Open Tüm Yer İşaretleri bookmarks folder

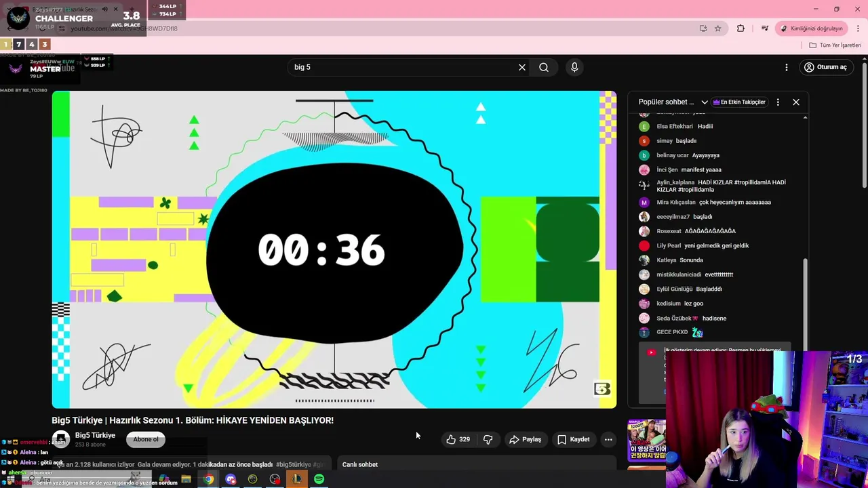(835, 45)
